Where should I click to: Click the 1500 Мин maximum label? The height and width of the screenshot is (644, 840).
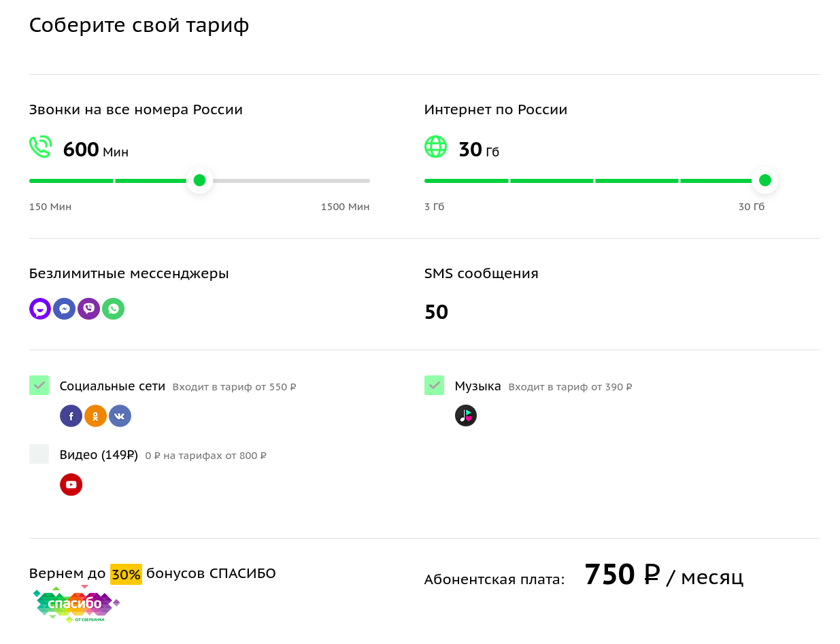point(345,207)
